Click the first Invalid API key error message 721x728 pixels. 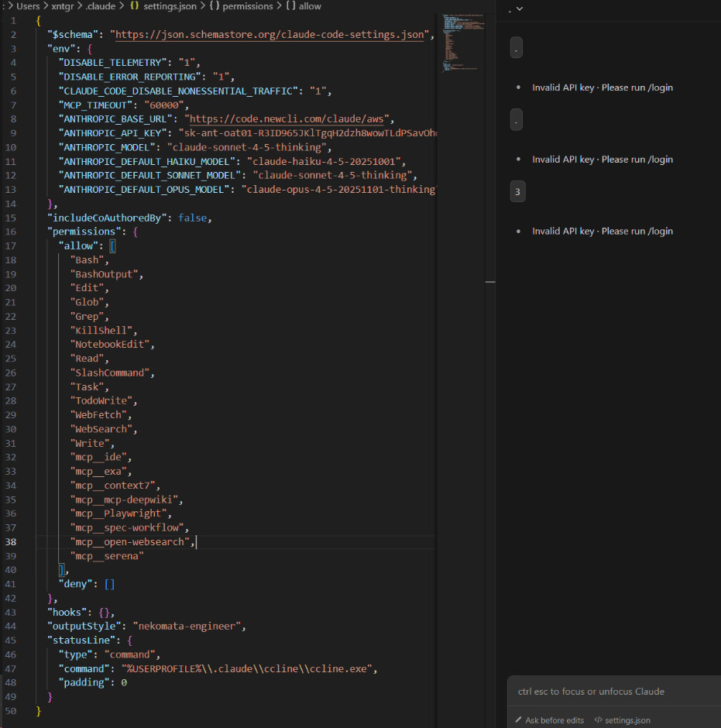coord(603,88)
